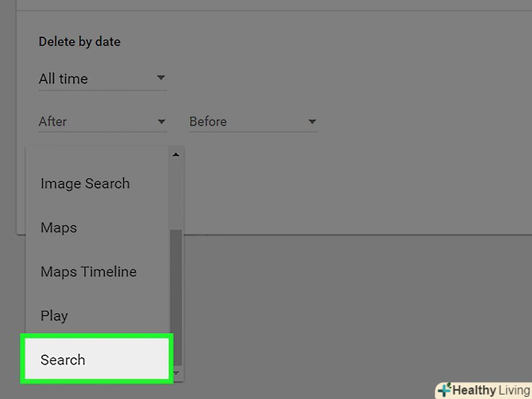Click the green cross Healthy Living logo
The image size is (532, 399).
pos(444,389)
